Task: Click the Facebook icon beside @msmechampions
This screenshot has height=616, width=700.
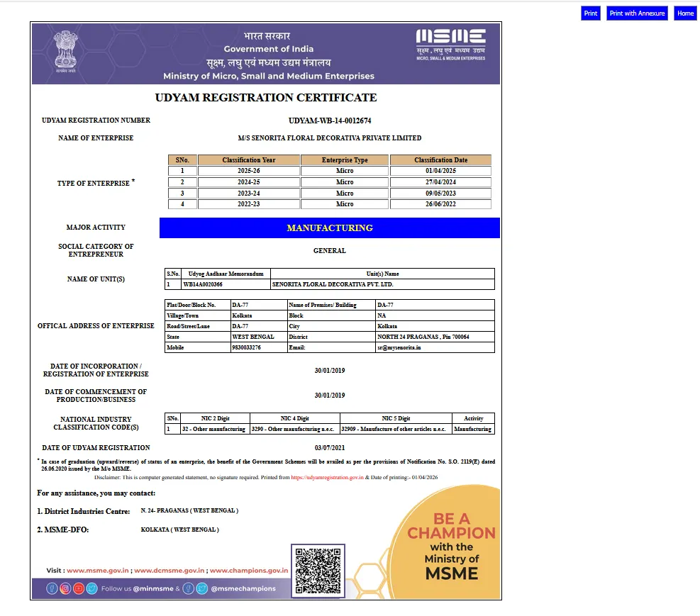Action: pos(189,589)
